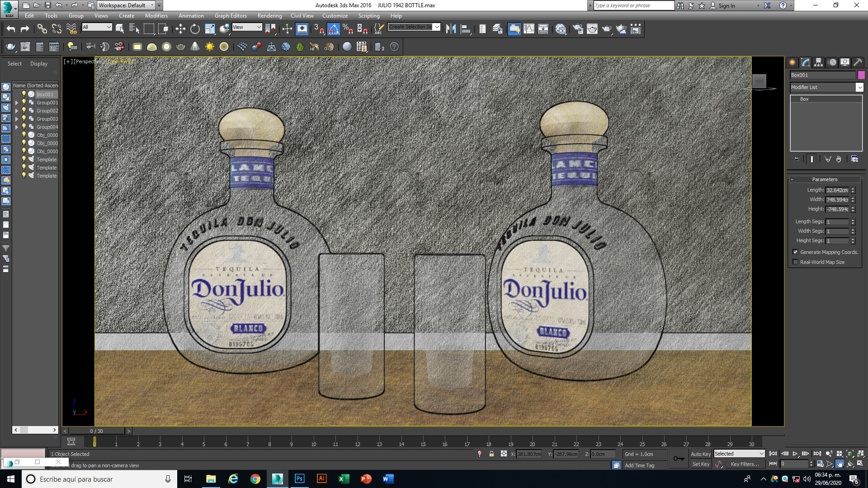Expand Group001 in scene explorer

coord(17,103)
